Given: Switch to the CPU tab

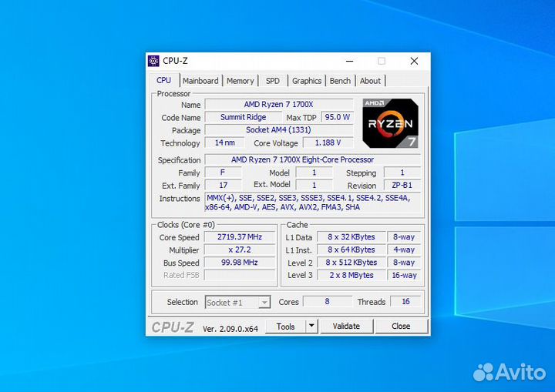Looking at the screenshot, I should (x=163, y=81).
